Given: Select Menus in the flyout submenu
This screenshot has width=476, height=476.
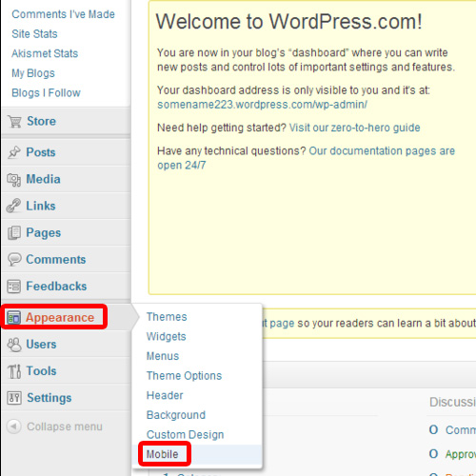Looking at the screenshot, I should pyautogui.click(x=163, y=356).
